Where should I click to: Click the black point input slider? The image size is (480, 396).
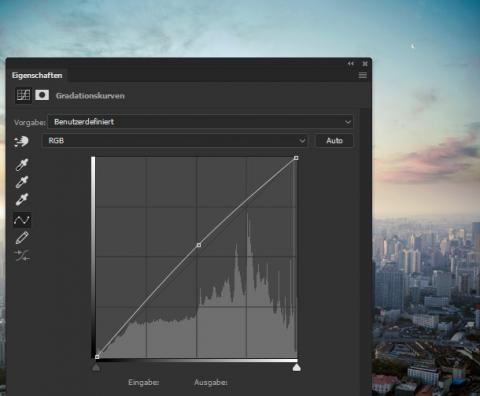[96, 367]
